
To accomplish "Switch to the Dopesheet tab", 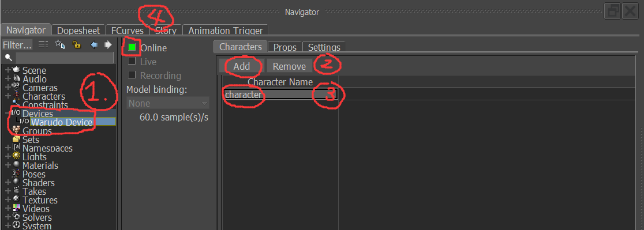I will point(78,31).
